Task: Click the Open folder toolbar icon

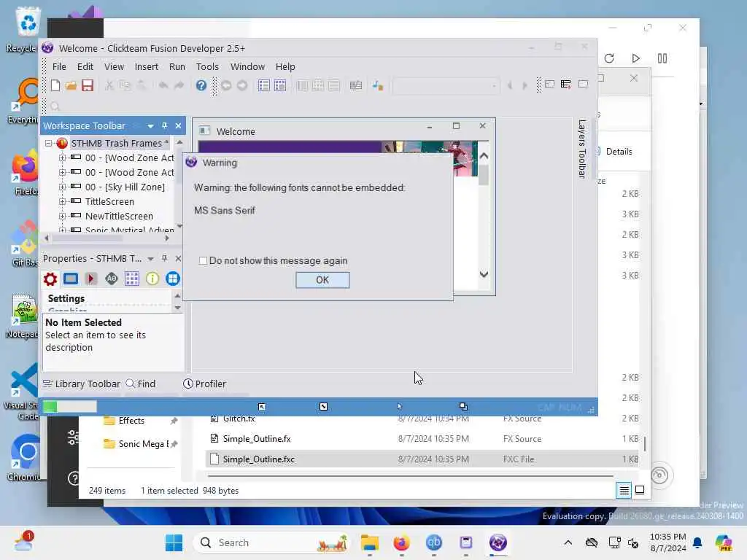Action: (71, 85)
